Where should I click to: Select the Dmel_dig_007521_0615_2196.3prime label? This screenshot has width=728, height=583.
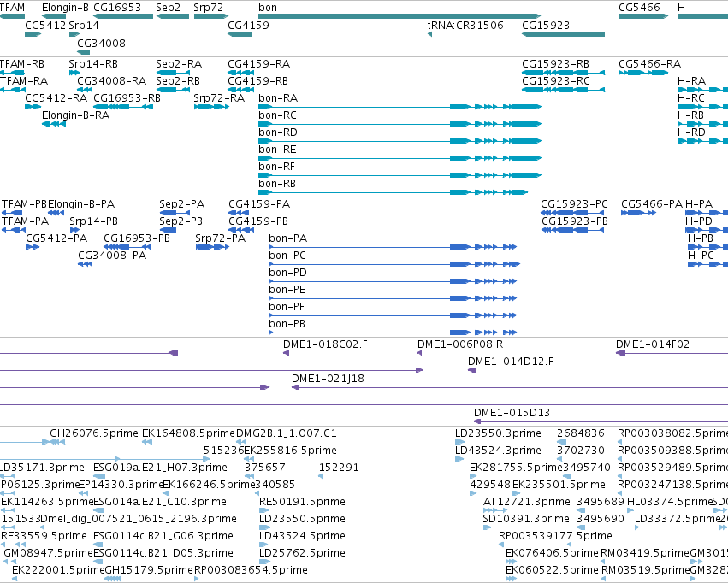coord(139,519)
